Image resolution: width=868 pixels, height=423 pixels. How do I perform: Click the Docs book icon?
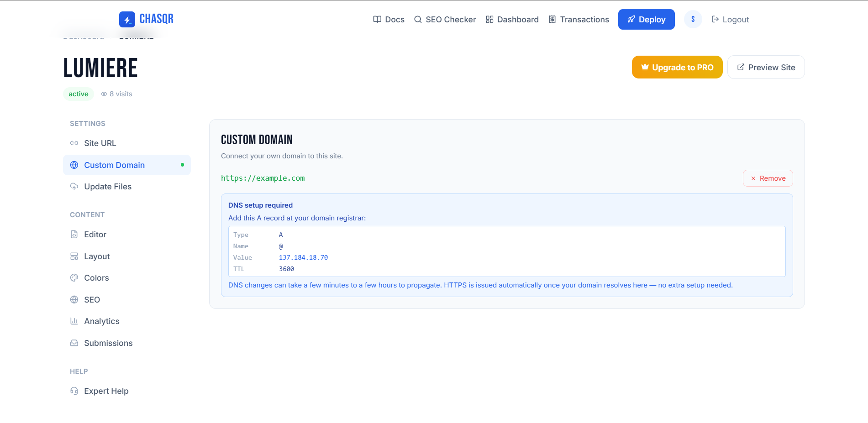pos(377,19)
